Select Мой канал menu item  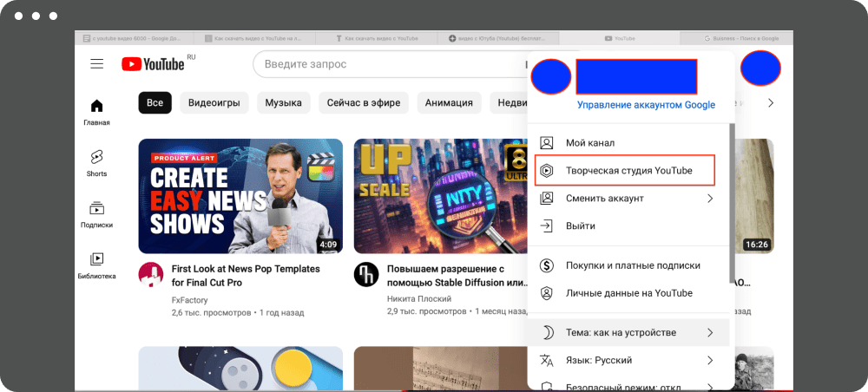590,142
